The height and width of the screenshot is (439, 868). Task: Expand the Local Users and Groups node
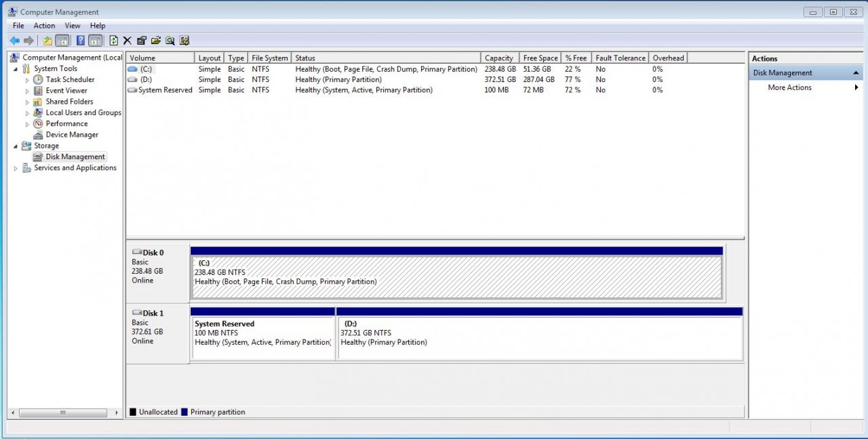click(x=27, y=113)
